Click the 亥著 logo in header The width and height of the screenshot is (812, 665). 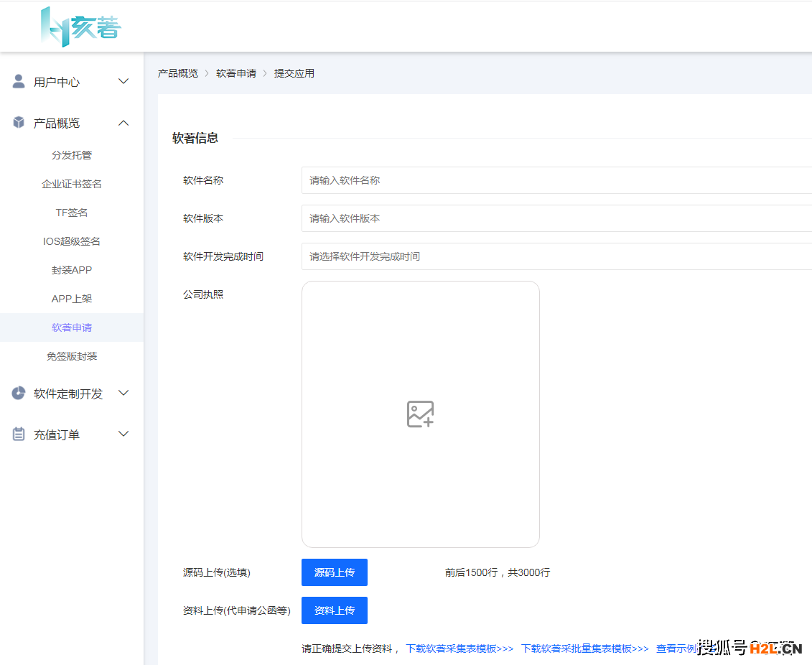coord(80,27)
